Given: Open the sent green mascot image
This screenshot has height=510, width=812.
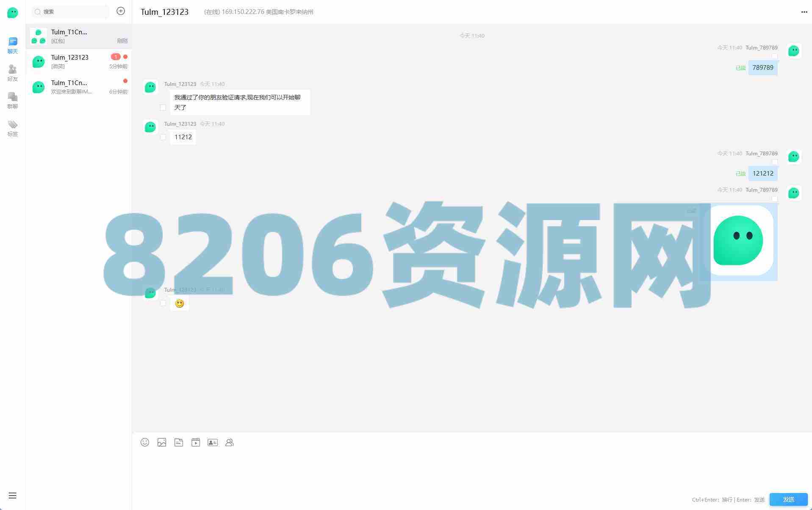Looking at the screenshot, I should coord(738,241).
